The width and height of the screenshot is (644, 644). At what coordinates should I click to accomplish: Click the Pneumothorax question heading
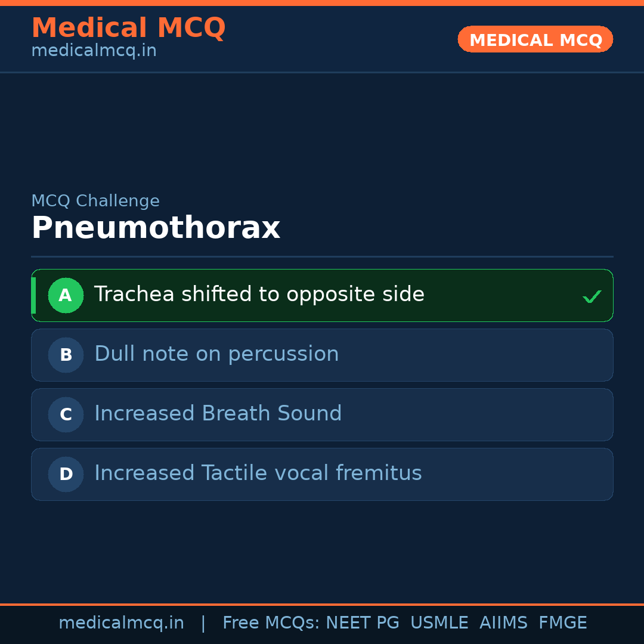pos(156,228)
